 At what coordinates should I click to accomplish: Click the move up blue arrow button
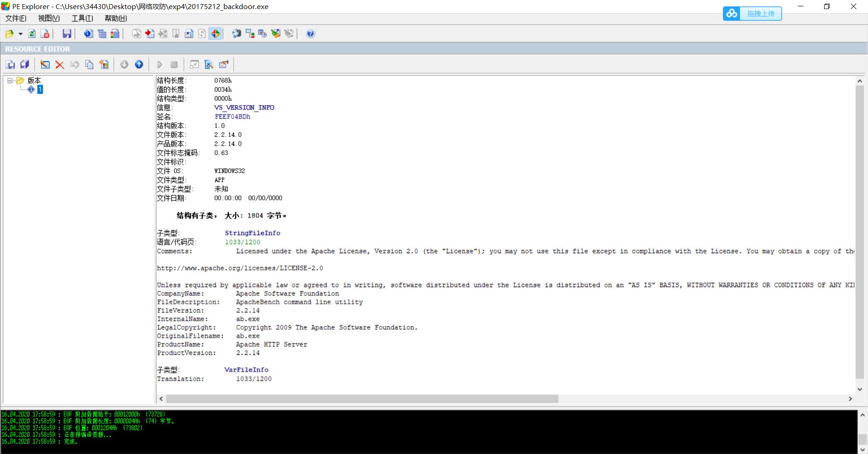(x=139, y=65)
